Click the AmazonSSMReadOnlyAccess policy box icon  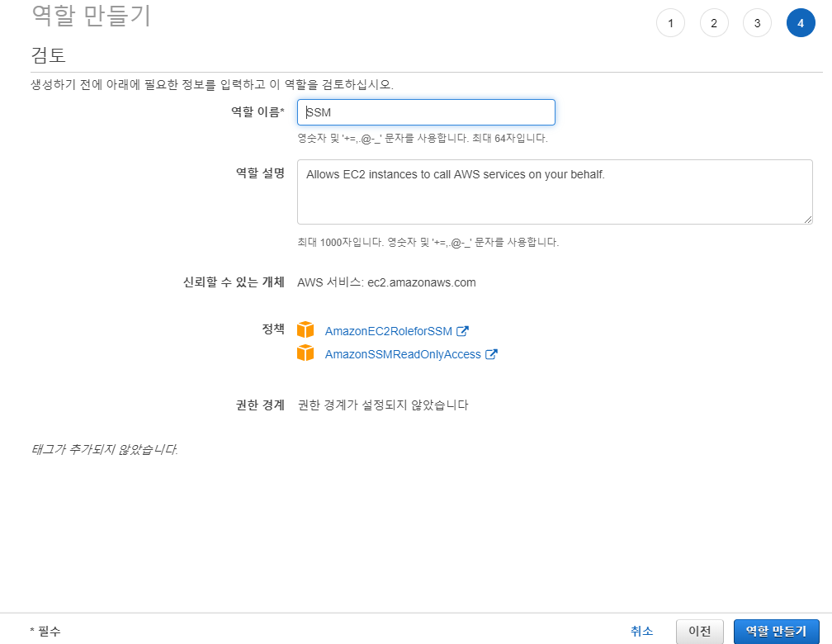pos(305,353)
